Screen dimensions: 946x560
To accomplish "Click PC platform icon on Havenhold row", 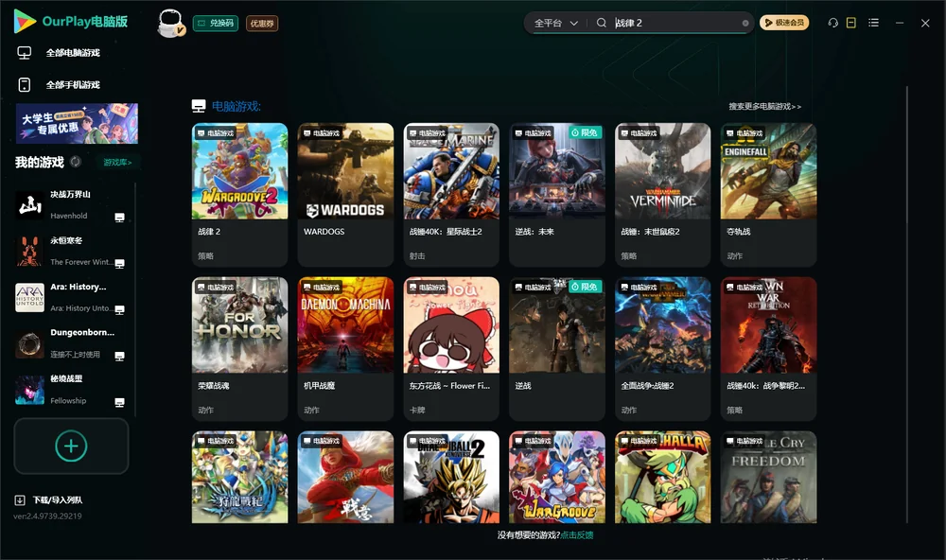I will pos(119,218).
